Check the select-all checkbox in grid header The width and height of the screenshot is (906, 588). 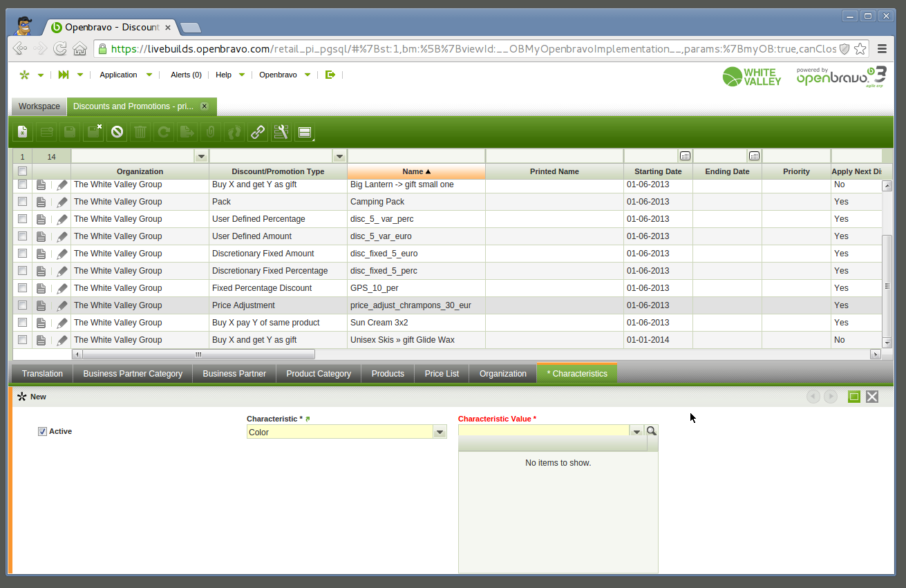coord(22,171)
